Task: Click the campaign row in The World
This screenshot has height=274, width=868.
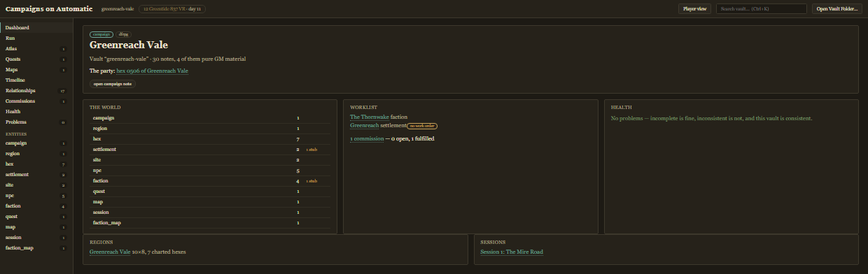Action: [x=210, y=118]
